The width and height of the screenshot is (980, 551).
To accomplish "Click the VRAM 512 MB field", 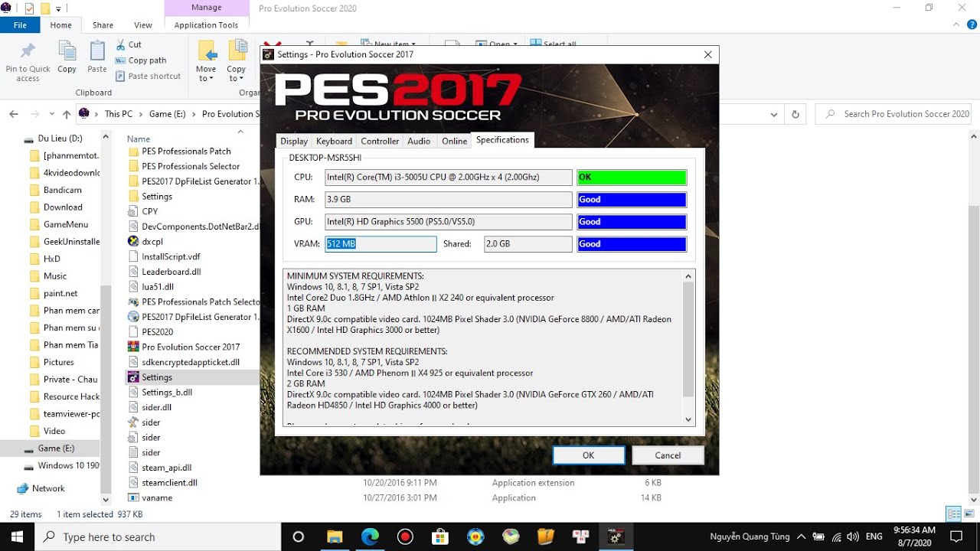I will (x=381, y=244).
